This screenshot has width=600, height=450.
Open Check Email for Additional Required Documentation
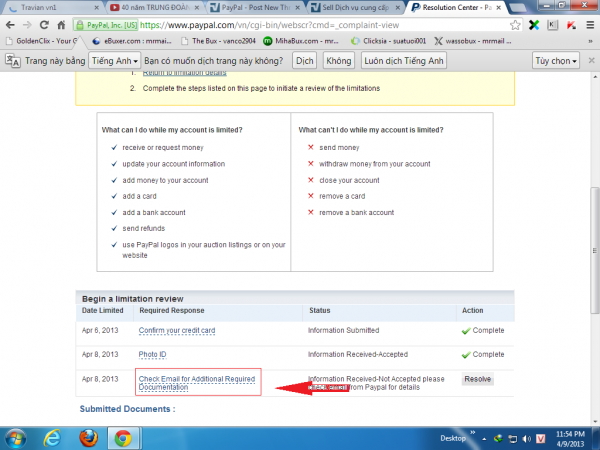coord(197,383)
